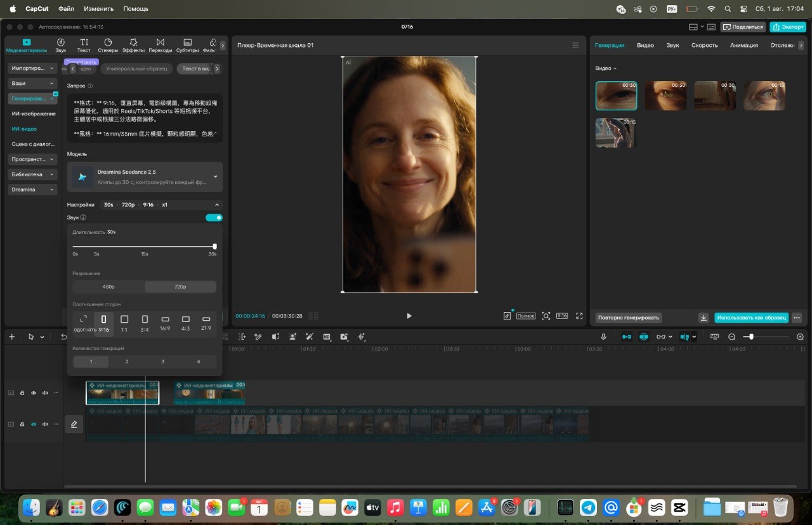Screen dimensions: 812x525
Task: Click the timeline zoom out magnifier icon
Action: (x=731, y=337)
